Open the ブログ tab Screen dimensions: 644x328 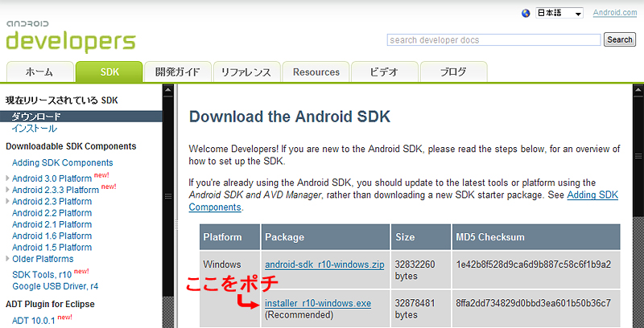click(x=453, y=72)
